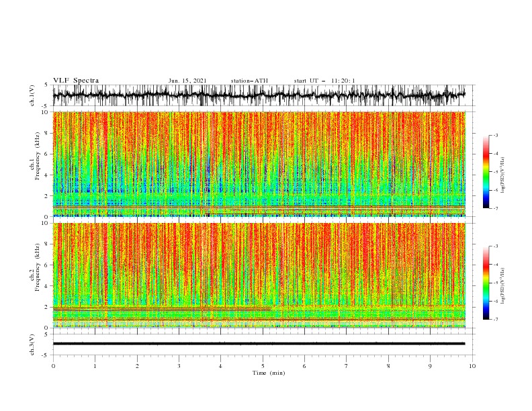532x411 pixels.
Task: Click inside the ch.1 voltage waveform trace
Action: [x=259, y=95]
